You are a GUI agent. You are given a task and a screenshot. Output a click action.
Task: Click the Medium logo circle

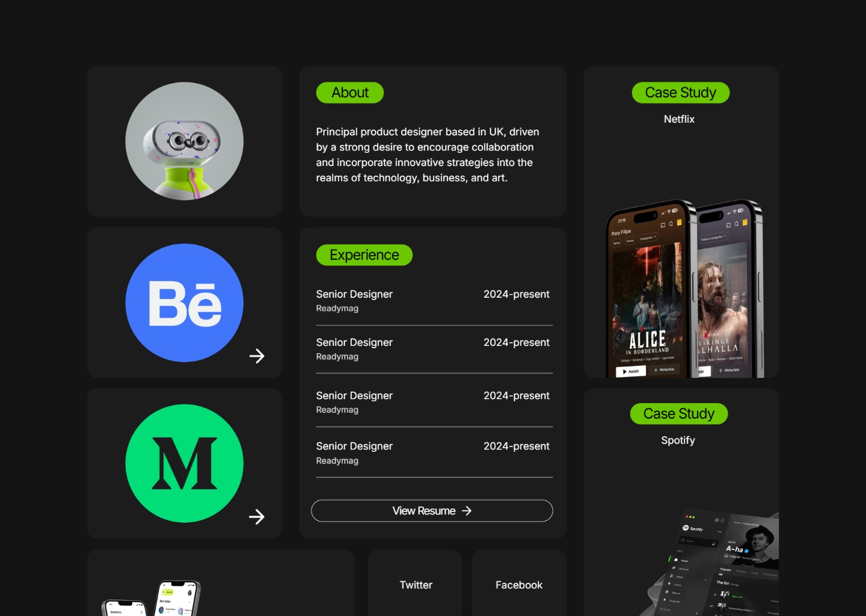tap(185, 463)
